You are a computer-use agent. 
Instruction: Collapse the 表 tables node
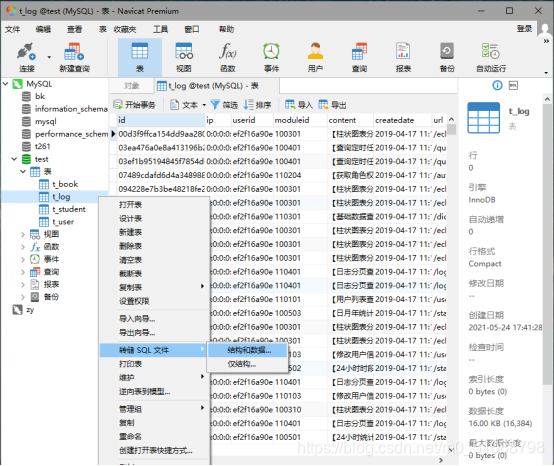(23, 172)
